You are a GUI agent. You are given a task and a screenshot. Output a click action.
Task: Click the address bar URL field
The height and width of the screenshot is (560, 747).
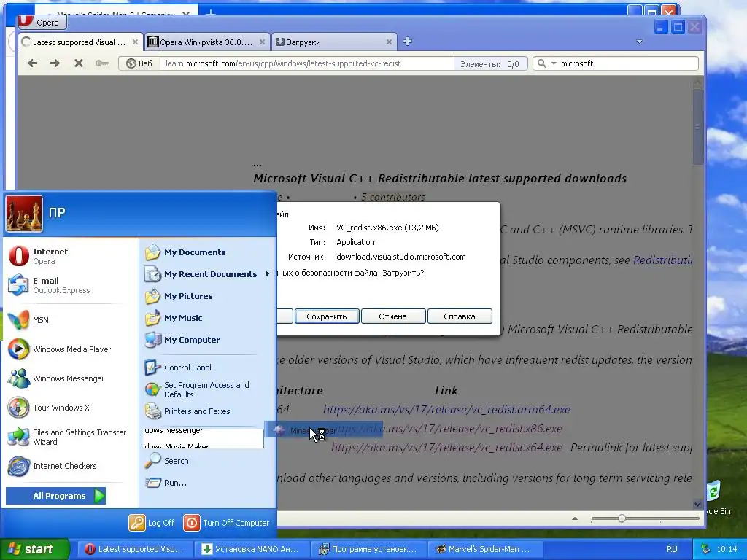tap(307, 63)
